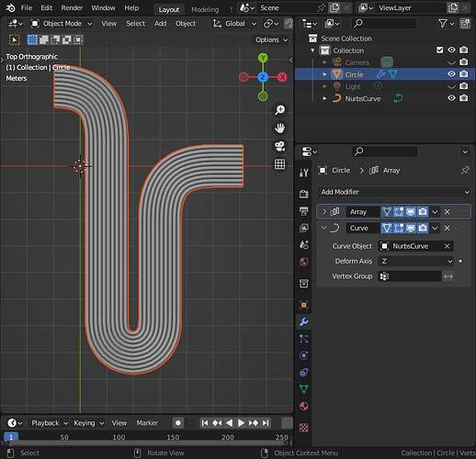Click the red X axis gizmo

(282, 77)
